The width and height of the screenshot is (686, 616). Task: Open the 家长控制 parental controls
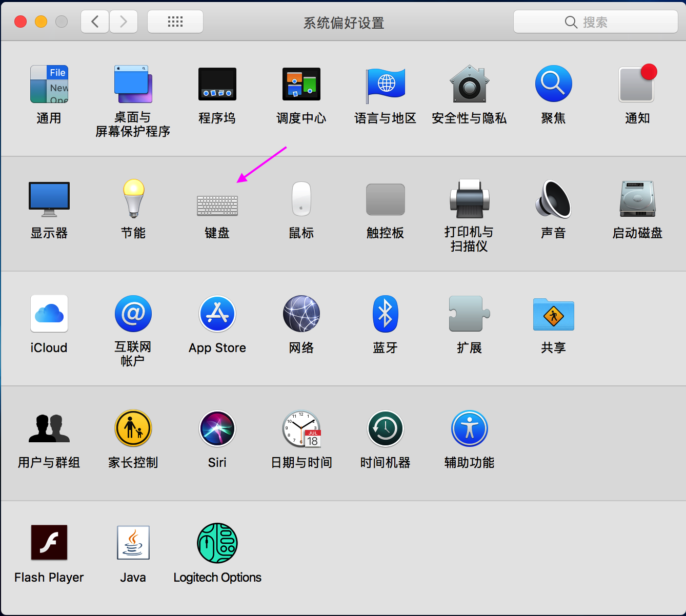tap(133, 428)
